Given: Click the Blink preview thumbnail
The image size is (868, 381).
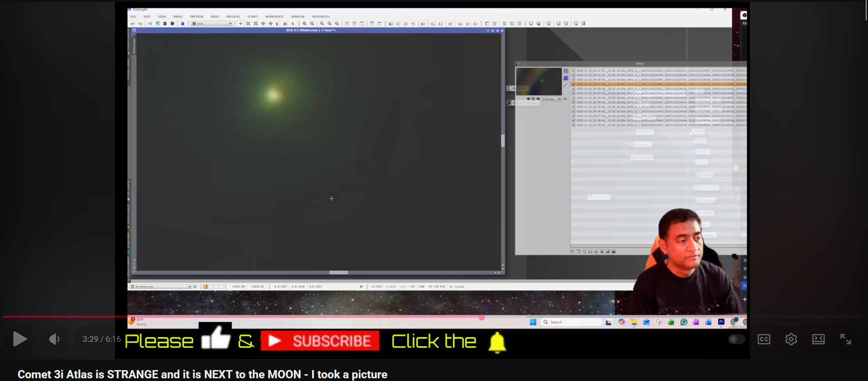Looking at the screenshot, I should pos(539,81).
